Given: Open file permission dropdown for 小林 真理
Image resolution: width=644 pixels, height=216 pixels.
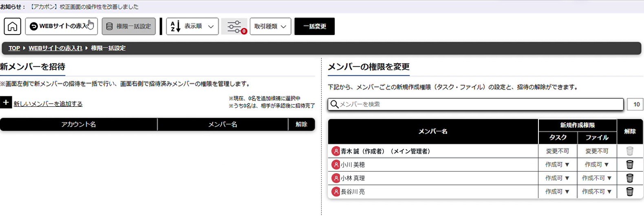Looking at the screenshot, I should pos(597,178).
